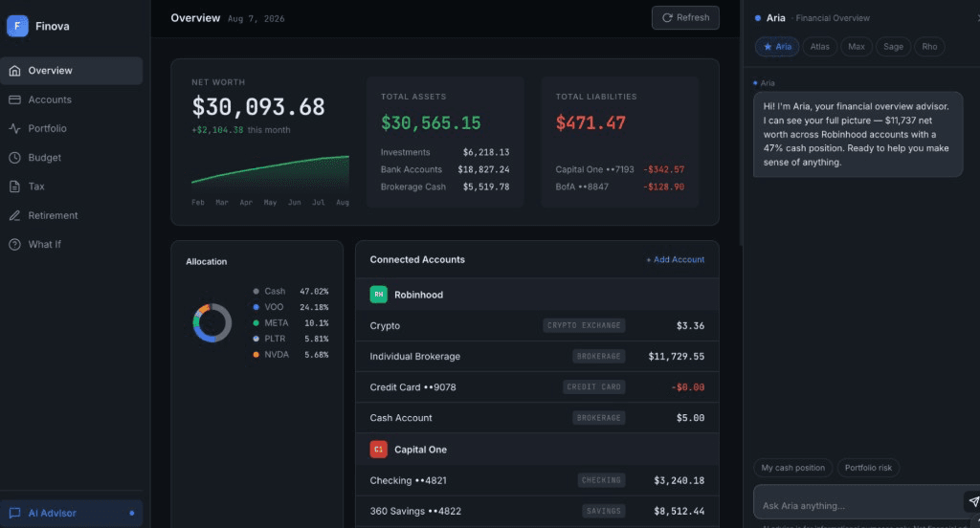This screenshot has height=528, width=980.
Task: Click the VOO legend blue dot
Action: pyautogui.click(x=256, y=307)
